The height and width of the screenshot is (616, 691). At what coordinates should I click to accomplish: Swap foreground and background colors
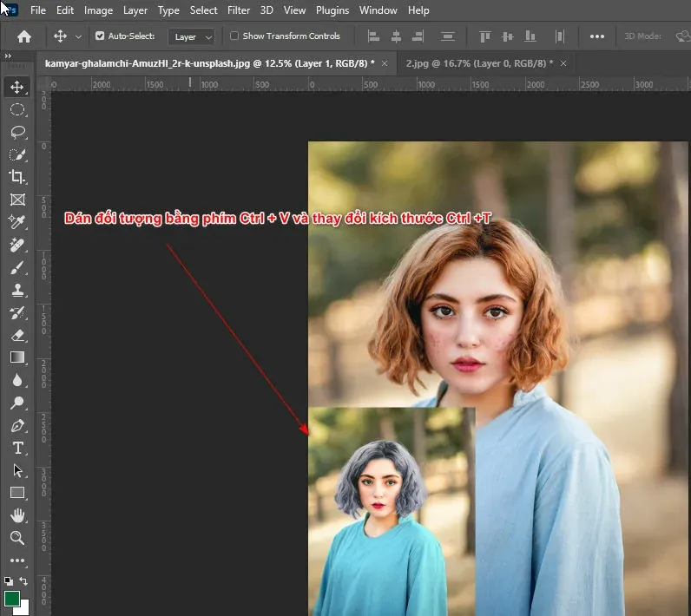[23, 580]
